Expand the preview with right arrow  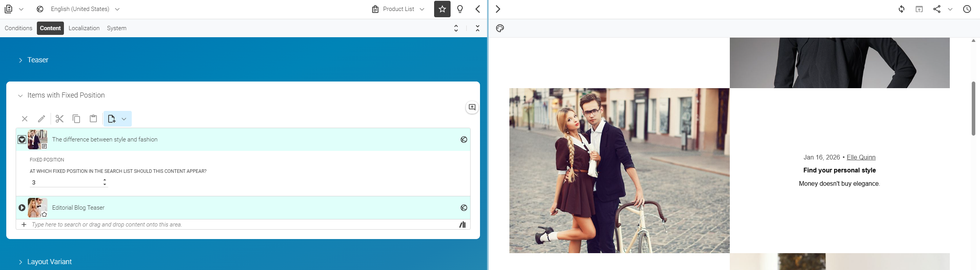(x=498, y=9)
